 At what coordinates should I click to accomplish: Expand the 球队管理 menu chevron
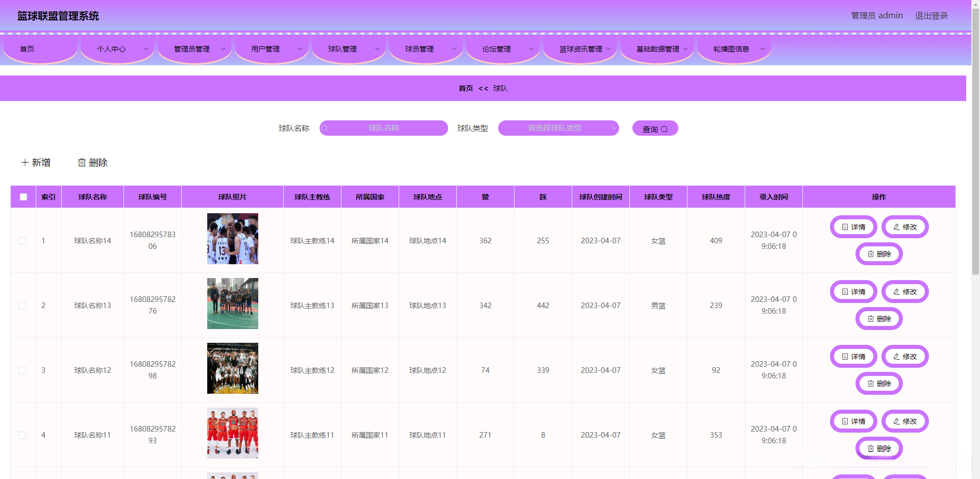tap(377, 49)
